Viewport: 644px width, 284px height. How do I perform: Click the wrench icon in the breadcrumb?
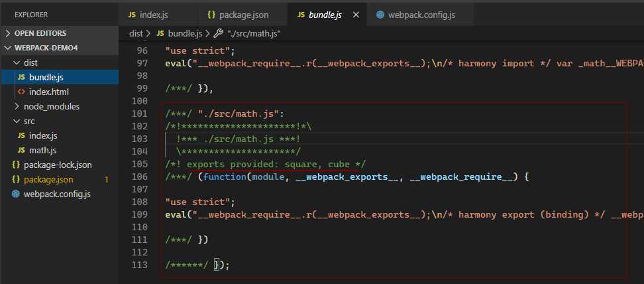click(x=219, y=33)
